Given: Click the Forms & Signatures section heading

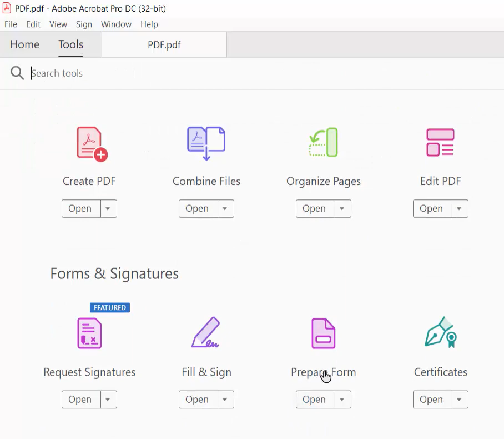Looking at the screenshot, I should [114, 274].
